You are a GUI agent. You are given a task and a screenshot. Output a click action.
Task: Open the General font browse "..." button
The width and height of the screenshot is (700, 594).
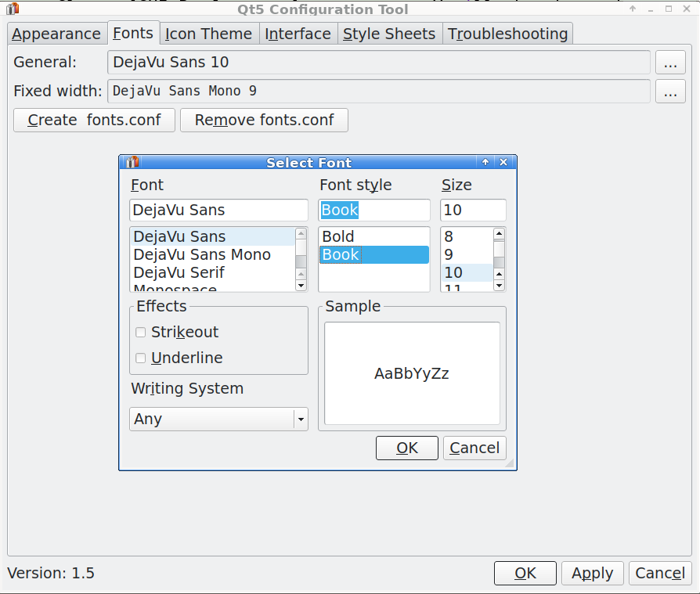pyautogui.click(x=670, y=63)
